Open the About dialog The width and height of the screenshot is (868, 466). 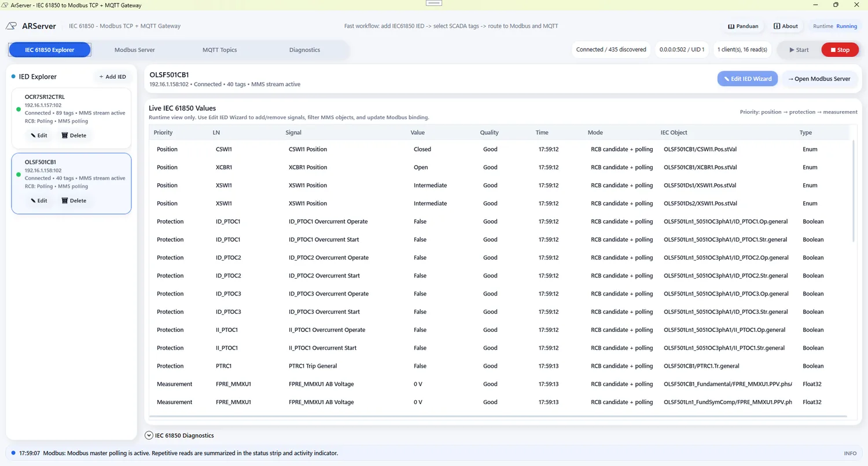(785, 26)
